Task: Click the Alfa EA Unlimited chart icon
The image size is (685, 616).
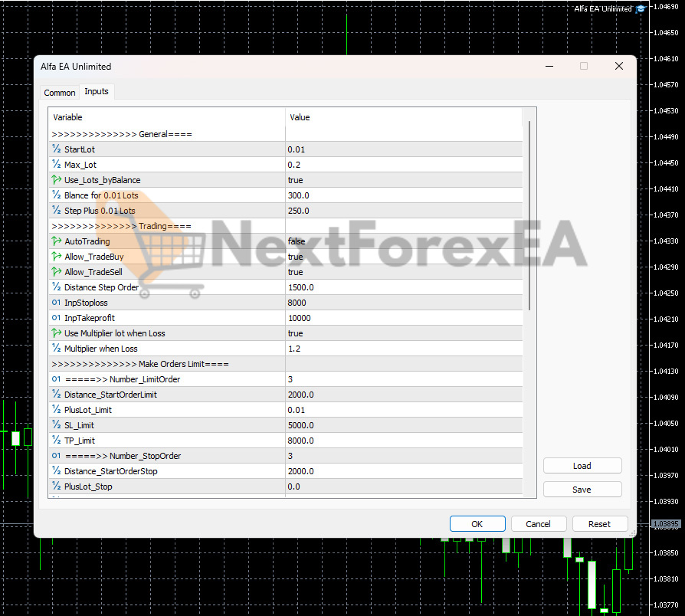Action: tap(640, 9)
